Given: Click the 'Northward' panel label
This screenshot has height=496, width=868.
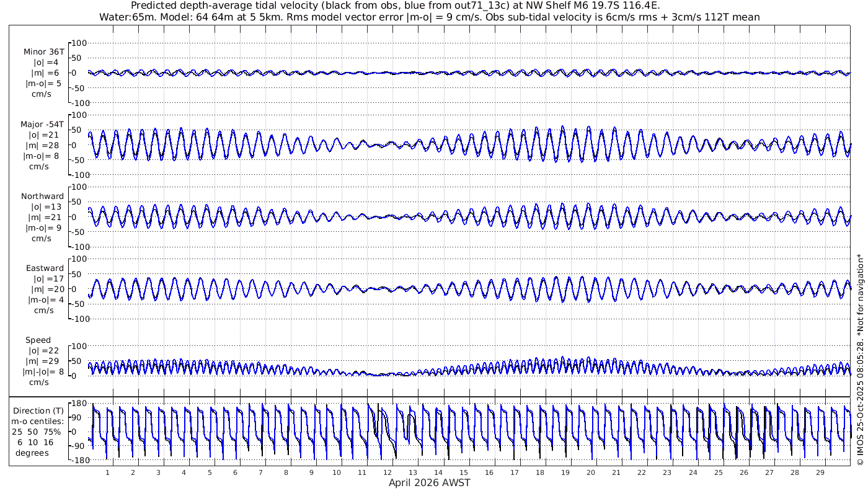Looking at the screenshot, I should 42,197.
